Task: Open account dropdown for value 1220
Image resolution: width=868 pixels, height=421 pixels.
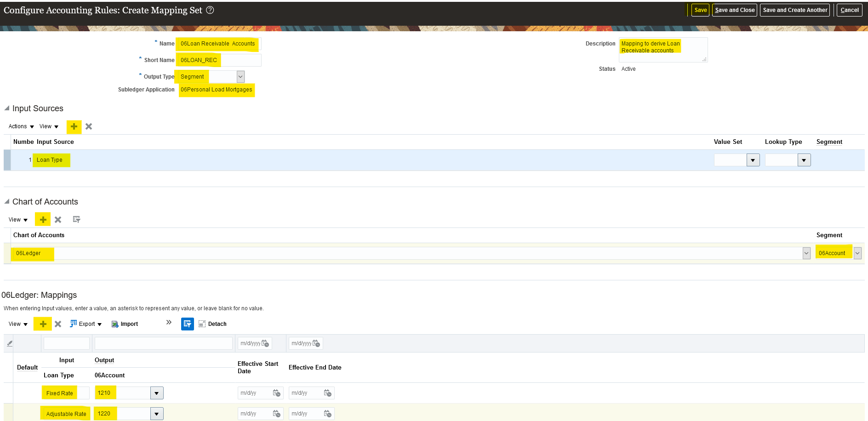Action: click(157, 414)
